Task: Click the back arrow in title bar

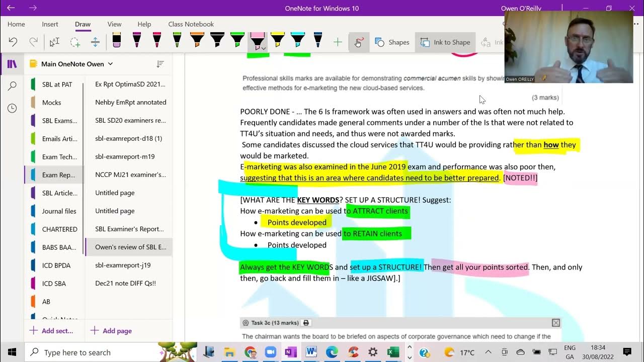Action: click(x=11, y=8)
